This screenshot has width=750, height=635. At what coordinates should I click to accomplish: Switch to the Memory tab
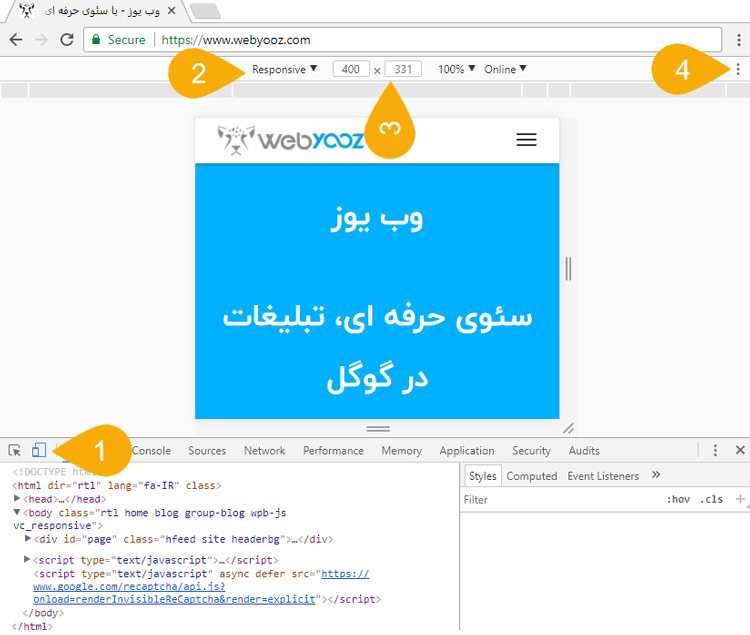click(401, 450)
